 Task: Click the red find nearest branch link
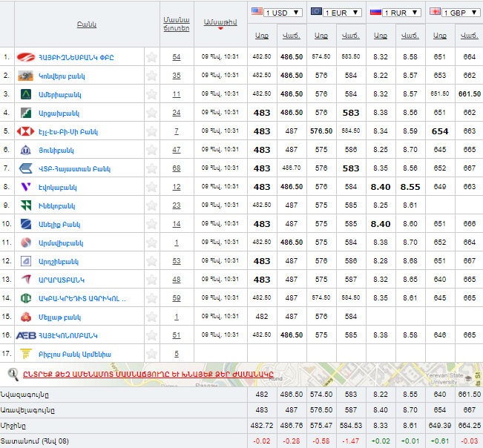pos(148,375)
